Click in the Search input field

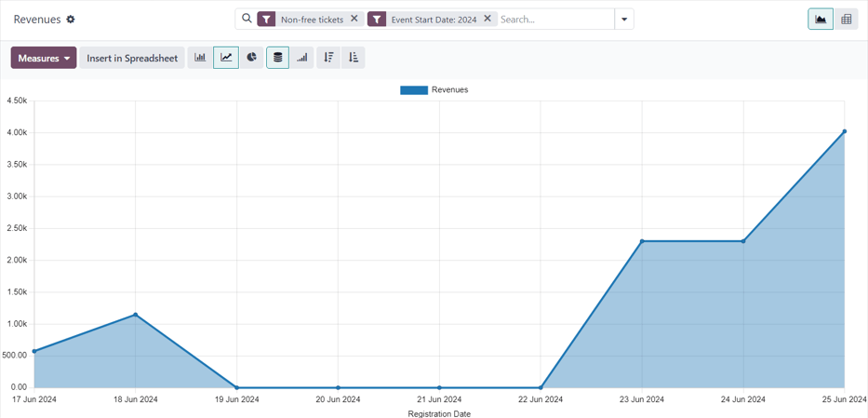click(x=554, y=19)
